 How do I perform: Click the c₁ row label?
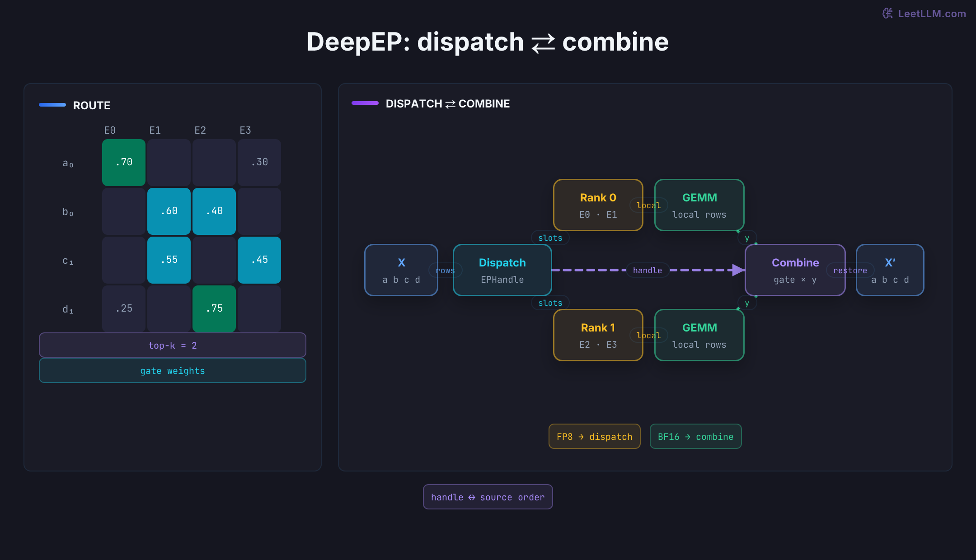[x=68, y=261]
